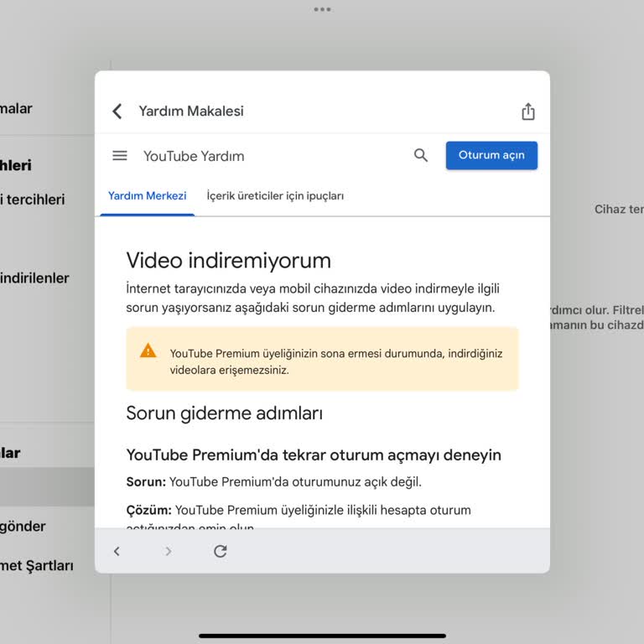This screenshot has width=644, height=644.
Task: Click the intro paragraph starting İnternet tarayıcınızda
Action: pos(313,298)
